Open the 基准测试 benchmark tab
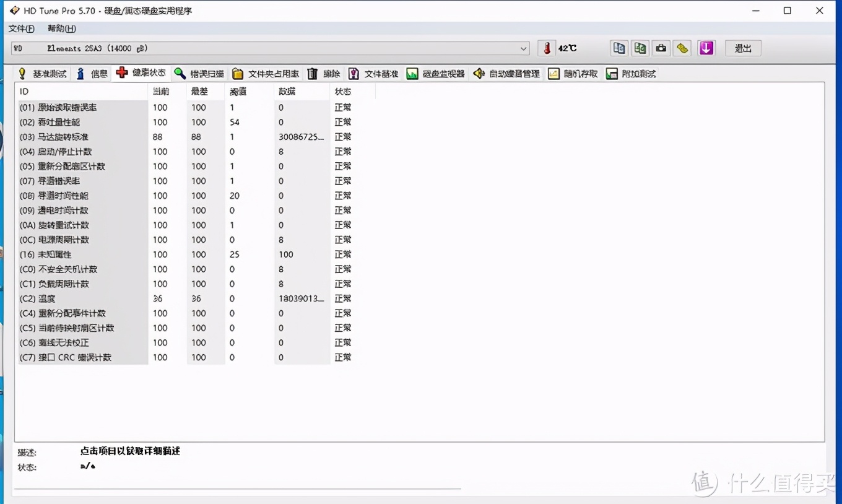The image size is (842, 504). click(x=42, y=74)
